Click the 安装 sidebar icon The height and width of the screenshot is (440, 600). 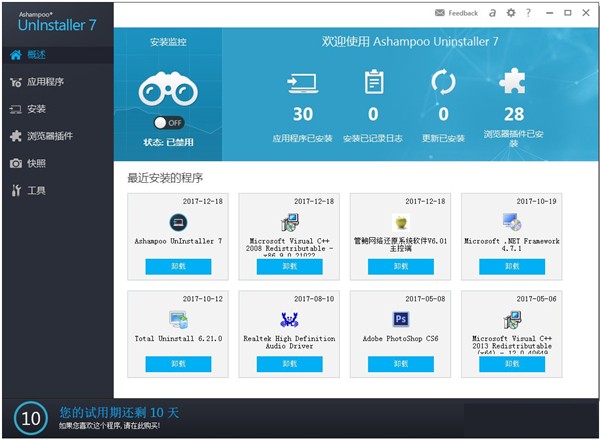click(15, 109)
